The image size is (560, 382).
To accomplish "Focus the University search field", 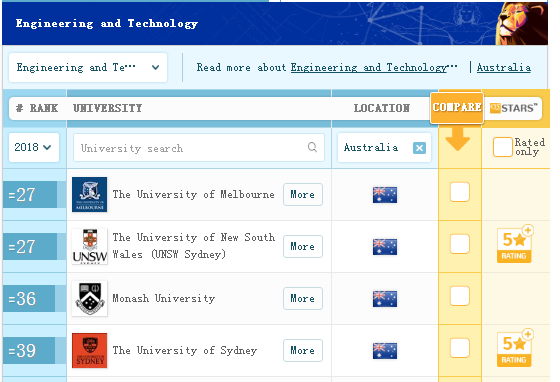I will (199, 147).
